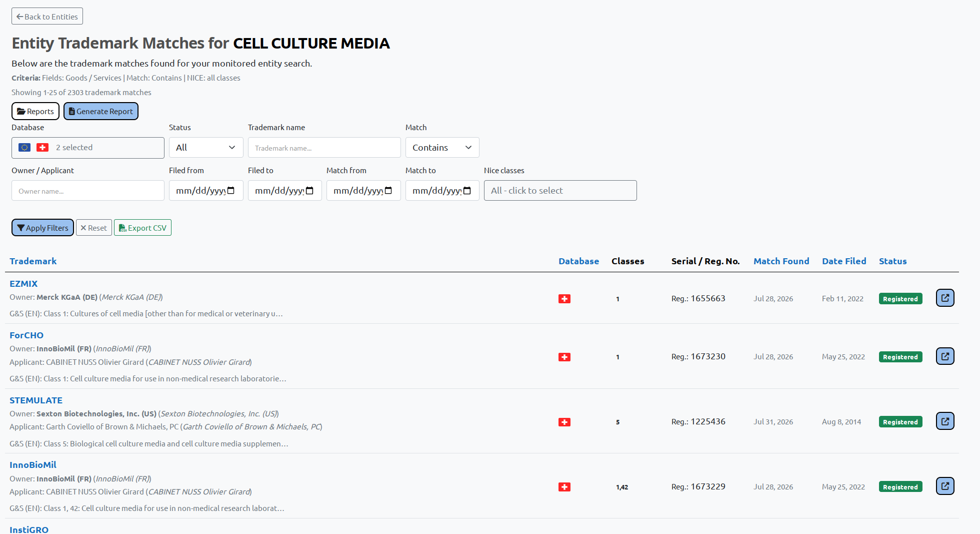Open the Database multi-select dropdown
980x534 pixels.
(x=88, y=148)
